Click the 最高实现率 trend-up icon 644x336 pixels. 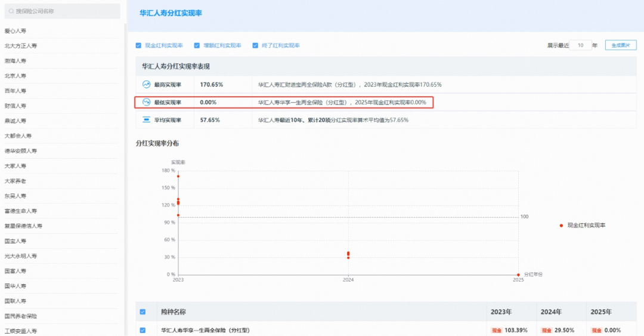click(146, 84)
